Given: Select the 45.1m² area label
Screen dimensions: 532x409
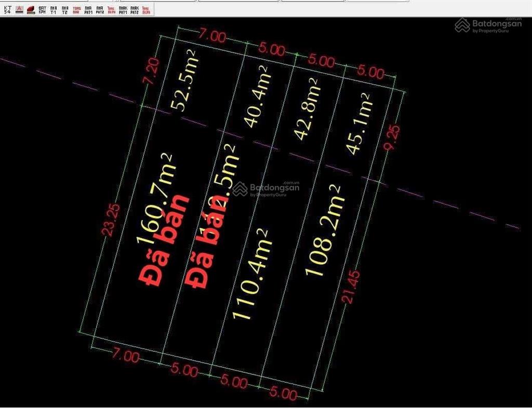Looking at the screenshot, I should point(360,124).
